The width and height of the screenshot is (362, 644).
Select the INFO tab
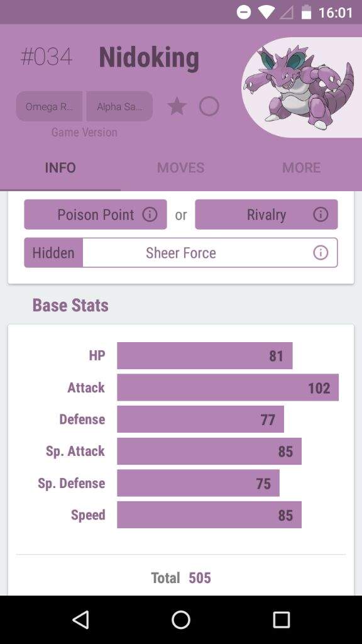tap(60, 167)
